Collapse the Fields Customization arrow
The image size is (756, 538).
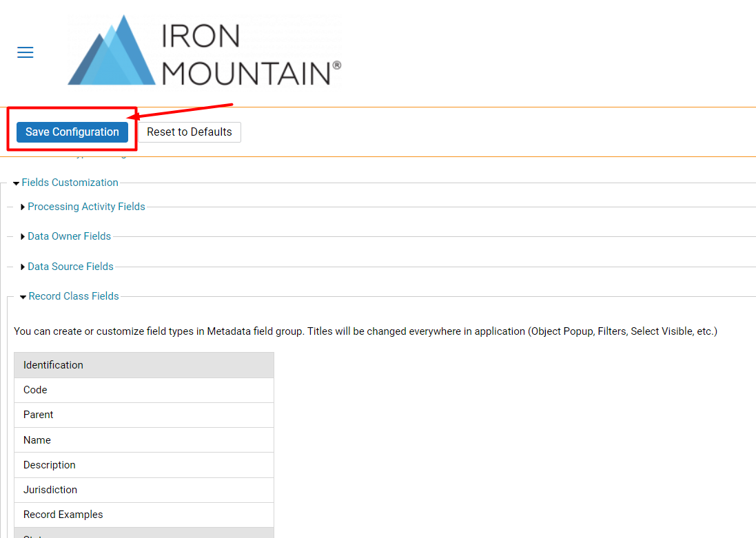pyautogui.click(x=17, y=183)
